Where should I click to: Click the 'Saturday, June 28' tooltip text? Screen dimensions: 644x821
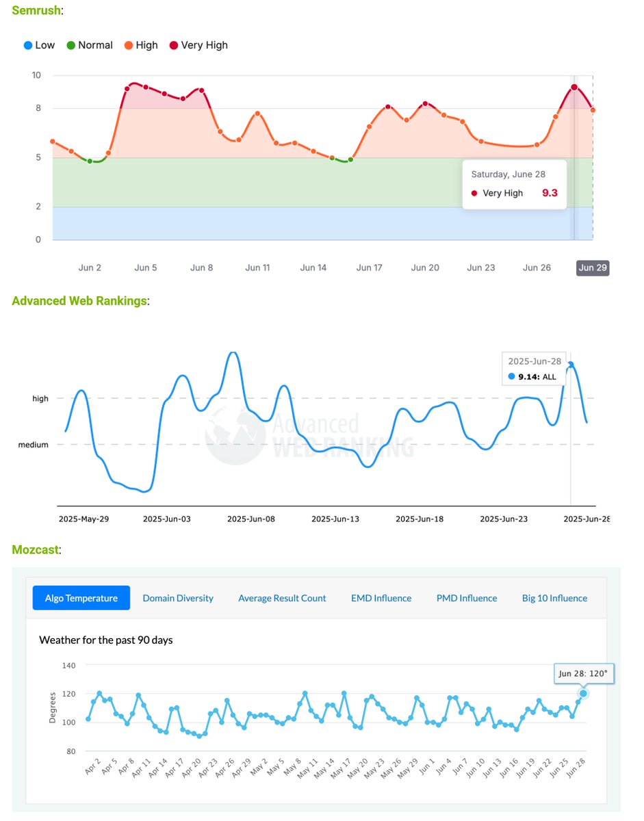point(508,174)
